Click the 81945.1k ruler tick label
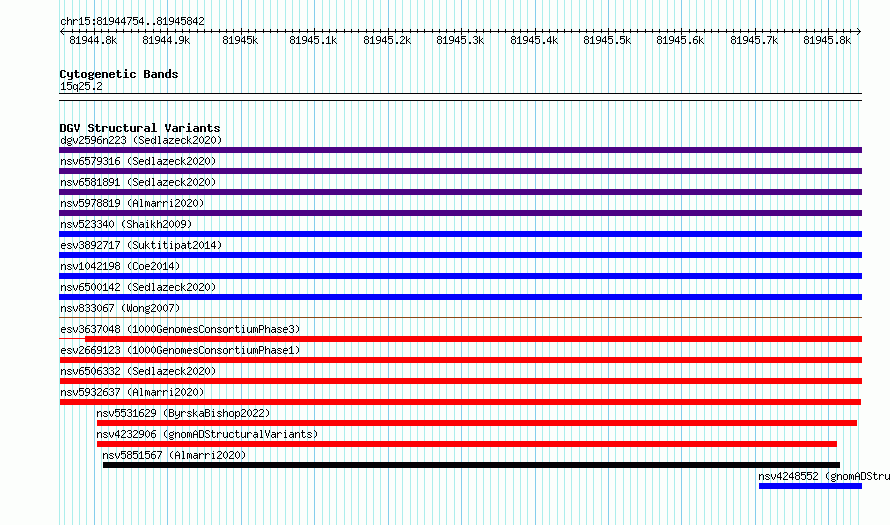 pos(313,40)
